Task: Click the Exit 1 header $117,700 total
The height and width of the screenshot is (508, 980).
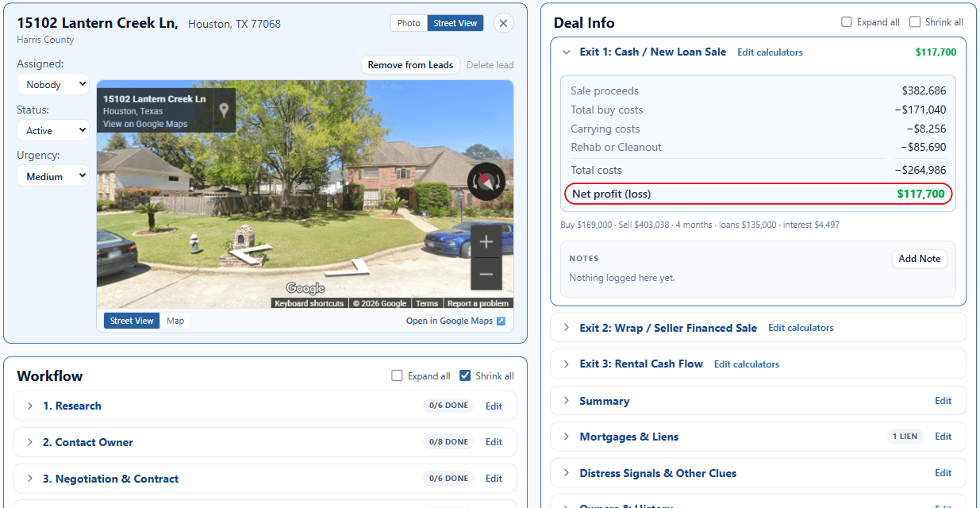Action: (936, 52)
